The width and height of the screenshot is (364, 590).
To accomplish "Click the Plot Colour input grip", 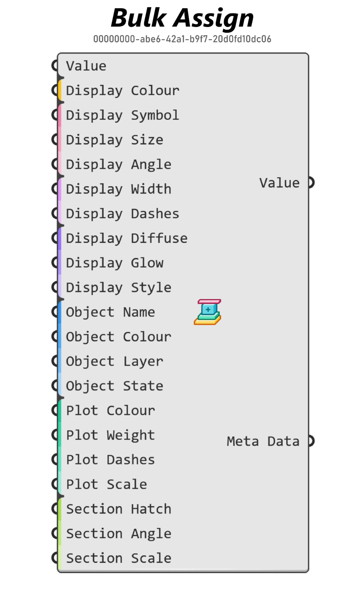I will coord(55,411).
